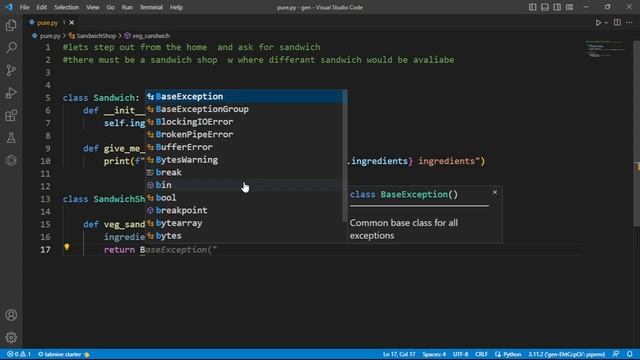
Task: Open the Source Control view
Action: coord(11,70)
